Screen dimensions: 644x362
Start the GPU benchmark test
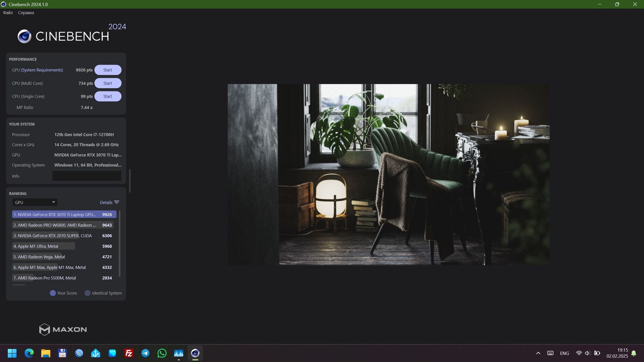pos(108,70)
